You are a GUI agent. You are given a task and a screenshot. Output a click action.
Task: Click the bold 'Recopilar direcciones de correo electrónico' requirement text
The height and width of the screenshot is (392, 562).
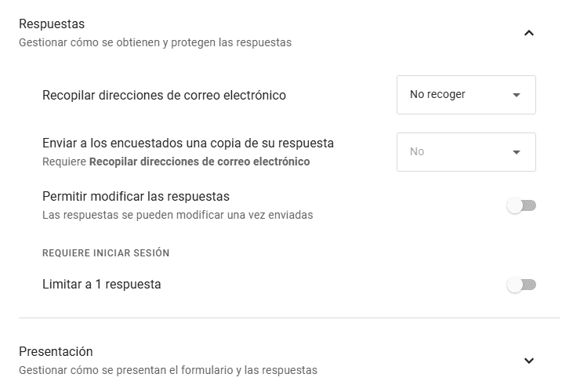[199, 162]
